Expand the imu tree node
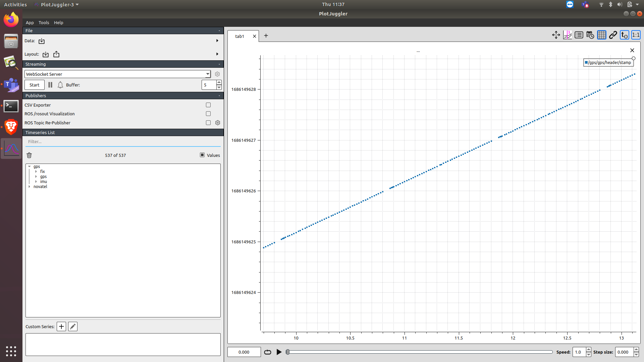The width and height of the screenshot is (644, 362). (36, 182)
